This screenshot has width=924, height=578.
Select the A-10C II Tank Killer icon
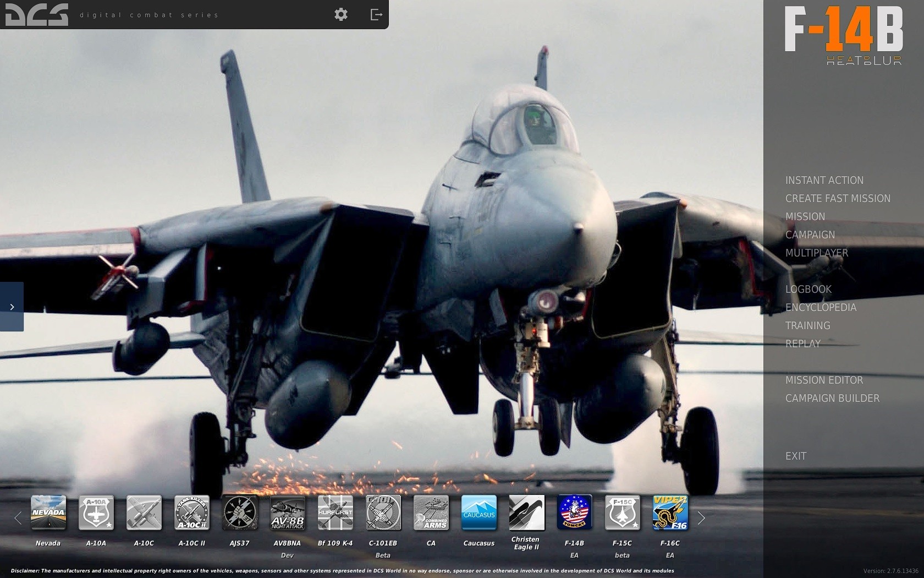[x=192, y=512]
